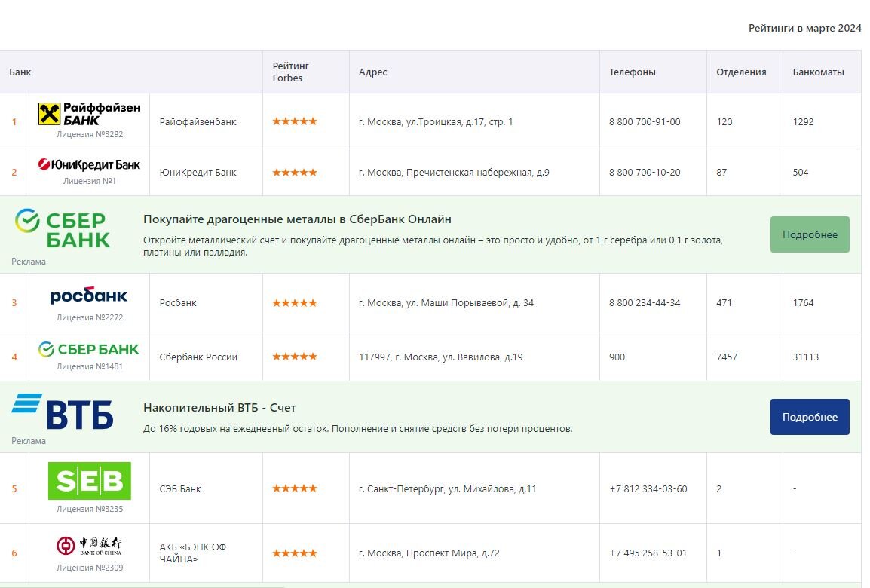Click UniCredit ATM count 504

tap(800, 173)
